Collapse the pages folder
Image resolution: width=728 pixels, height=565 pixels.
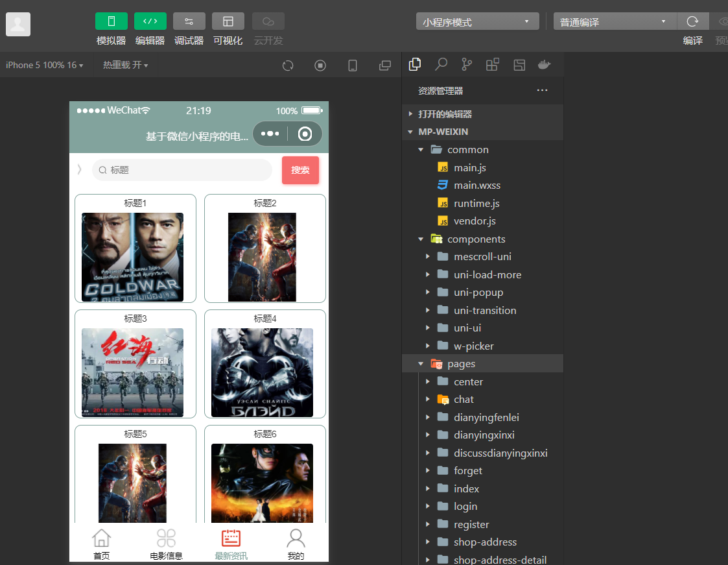[x=483, y=363]
